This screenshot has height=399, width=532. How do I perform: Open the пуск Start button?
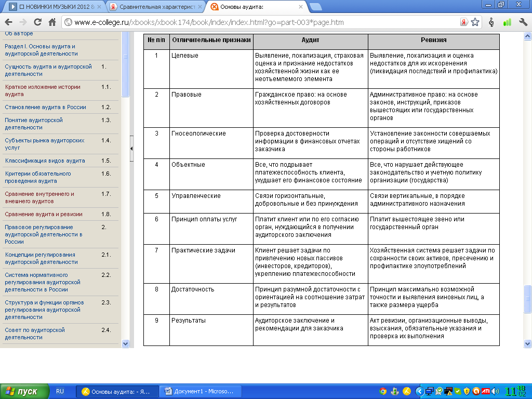tap(24, 392)
